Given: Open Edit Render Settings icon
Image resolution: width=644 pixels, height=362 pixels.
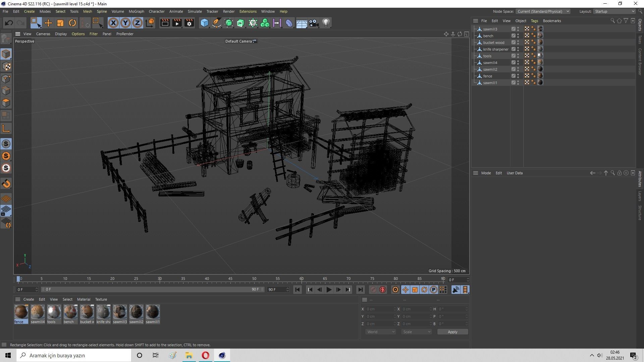Looking at the screenshot, I should [x=189, y=23].
